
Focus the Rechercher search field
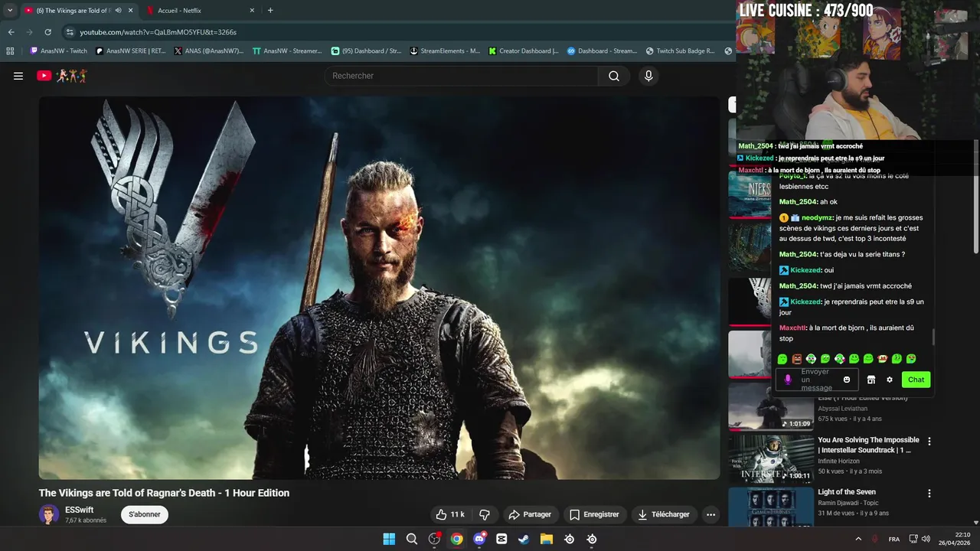coord(462,76)
